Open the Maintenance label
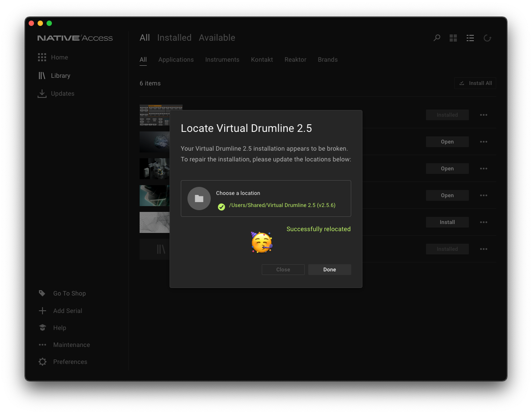Screen dimensions: 532x414 71,345
